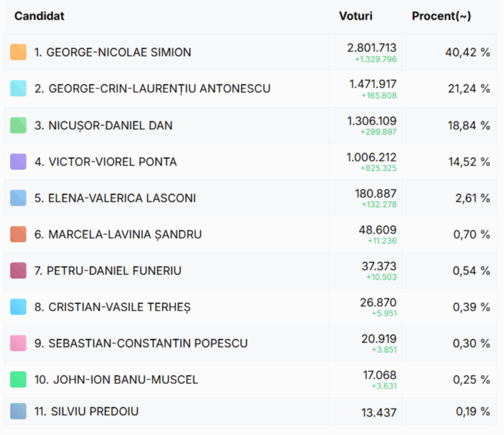Click Simion's vote count 2.801.713
Image resolution: width=504 pixels, height=435 pixels.
point(372,48)
